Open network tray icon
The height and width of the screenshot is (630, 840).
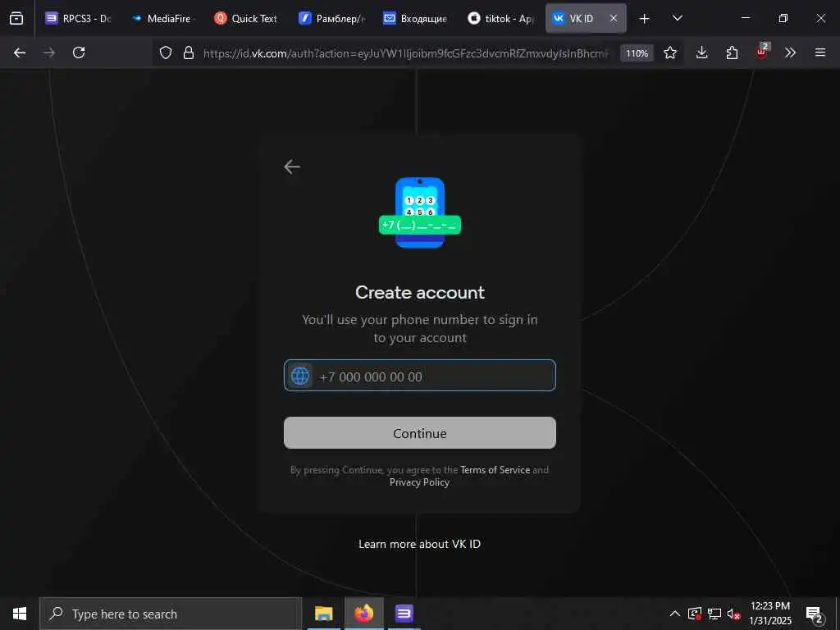tap(714, 614)
